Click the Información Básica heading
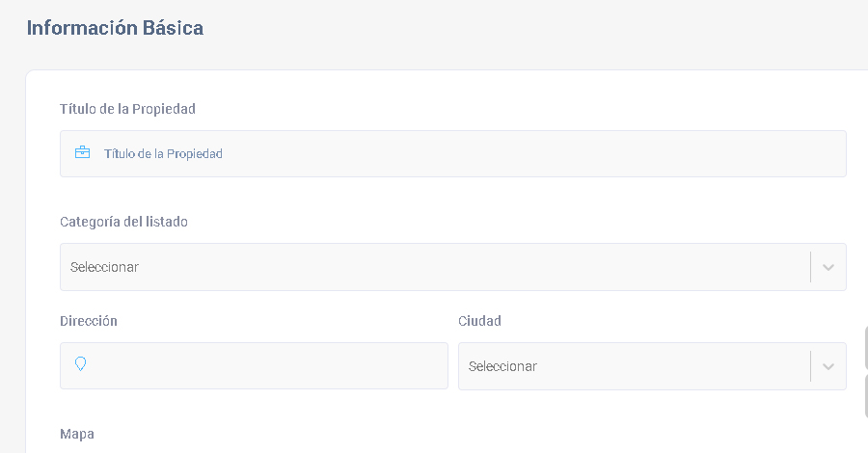The width and height of the screenshot is (868, 453). (115, 28)
